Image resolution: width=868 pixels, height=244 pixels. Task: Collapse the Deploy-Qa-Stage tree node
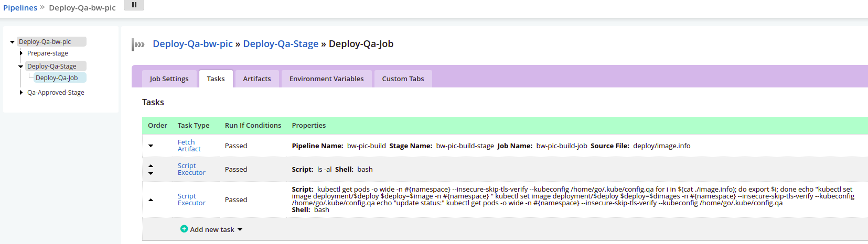(x=20, y=66)
